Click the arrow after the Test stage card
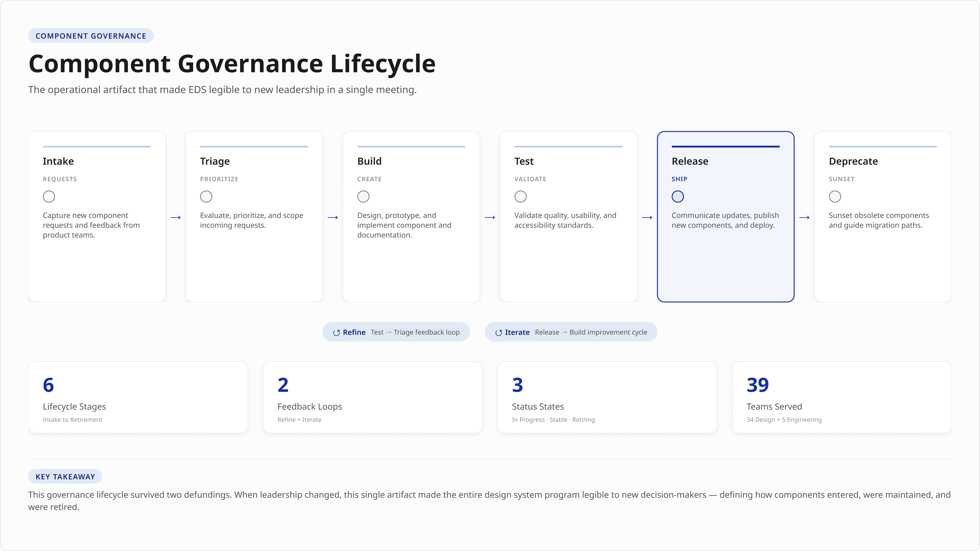The image size is (980, 551). click(647, 217)
